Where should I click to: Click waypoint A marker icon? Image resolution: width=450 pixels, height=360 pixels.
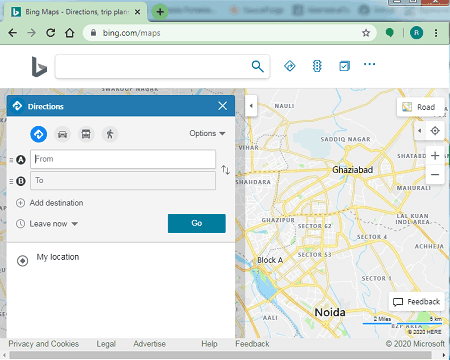(21, 160)
